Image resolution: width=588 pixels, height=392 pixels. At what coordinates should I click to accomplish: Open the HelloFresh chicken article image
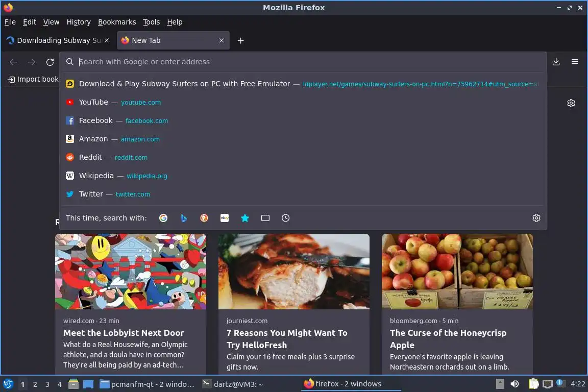tap(294, 272)
